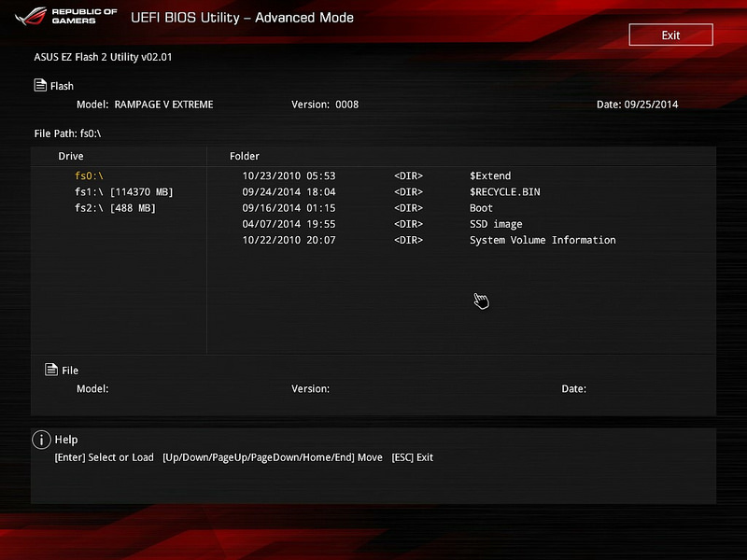Viewport: 747px width, 560px height.
Task: Click the date 04/07/2014 19:55
Action: pyautogui.click(x=289, y=224)
